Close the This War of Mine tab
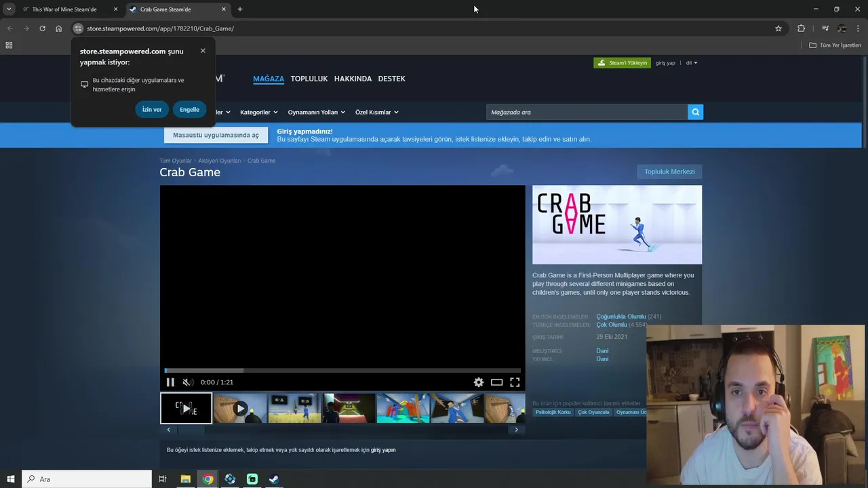The image size is (868, 488). [115, 9]
